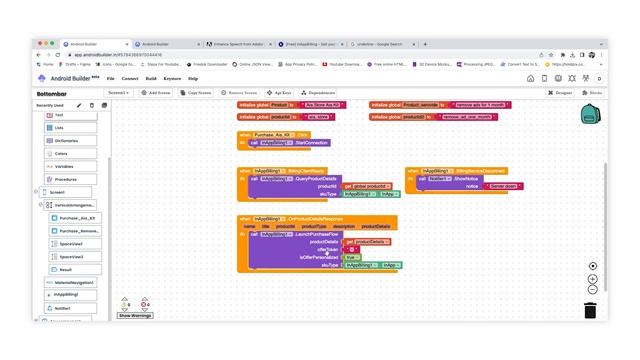Open the browser extensions puzzle icon
Screen dimensions: 640x360
[x=562, y=55]
